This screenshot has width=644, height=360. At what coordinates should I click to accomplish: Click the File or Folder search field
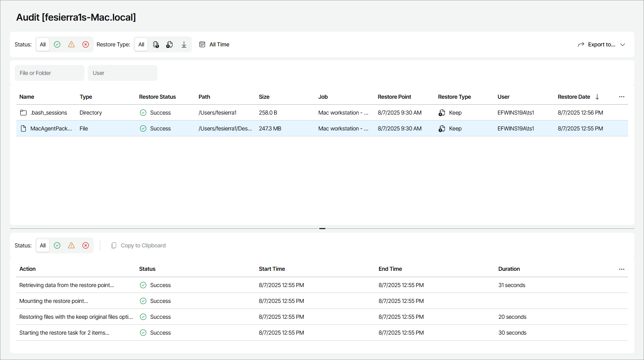pos(50,73)
